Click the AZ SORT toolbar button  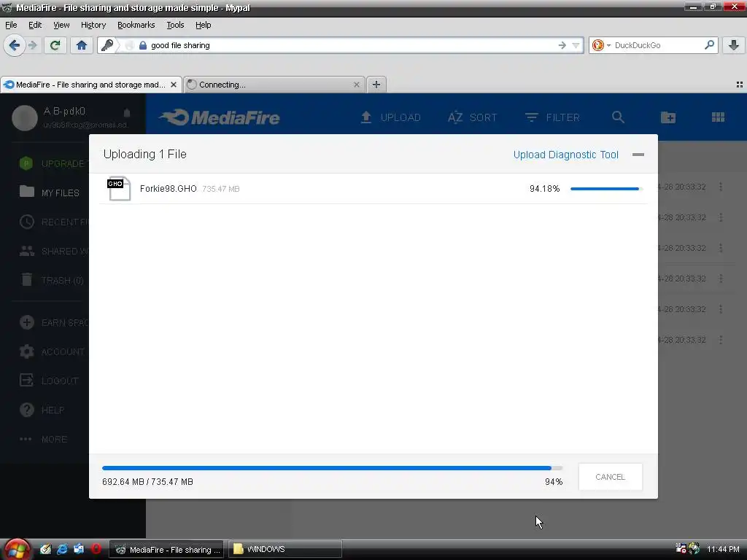point(472,117)
